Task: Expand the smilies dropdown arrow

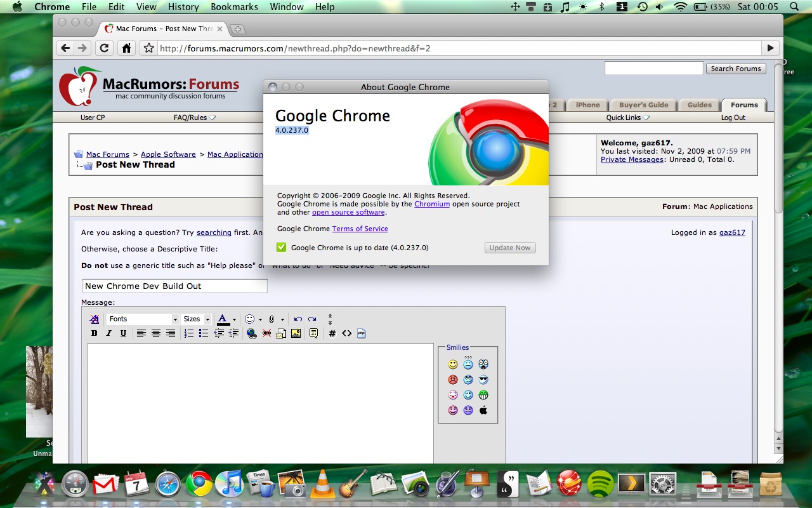Action: 259,319
